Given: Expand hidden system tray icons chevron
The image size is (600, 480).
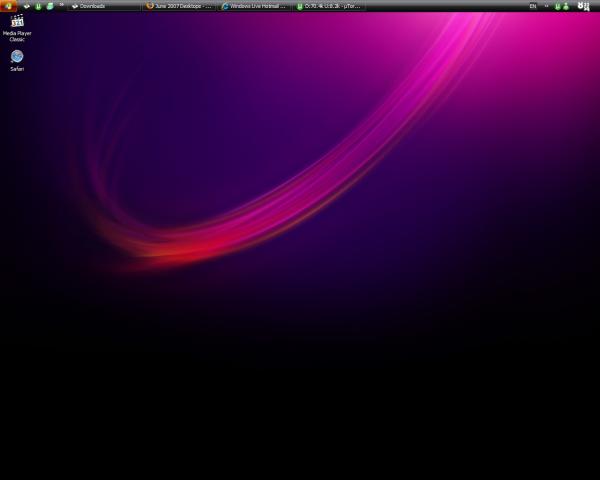Looking at the screenshot, I should coord(546,6).
